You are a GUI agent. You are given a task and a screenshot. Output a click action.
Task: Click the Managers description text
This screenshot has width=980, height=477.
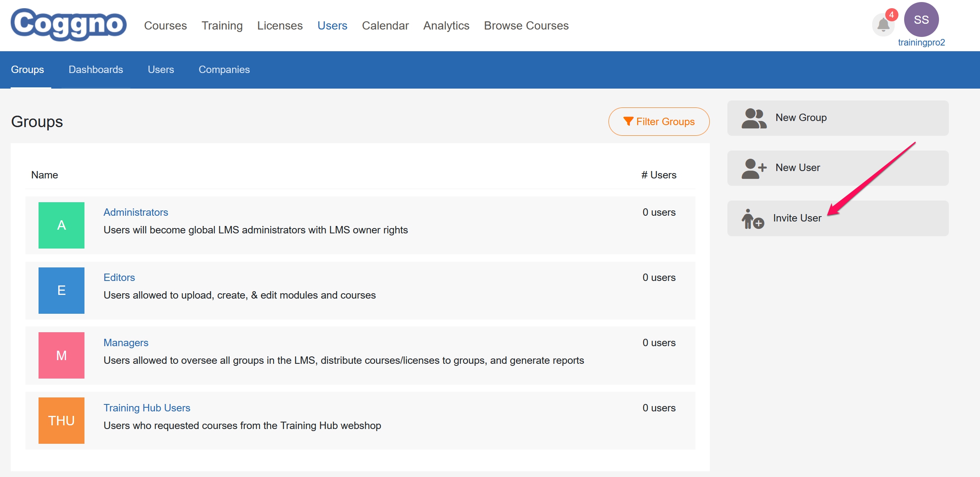344,361
